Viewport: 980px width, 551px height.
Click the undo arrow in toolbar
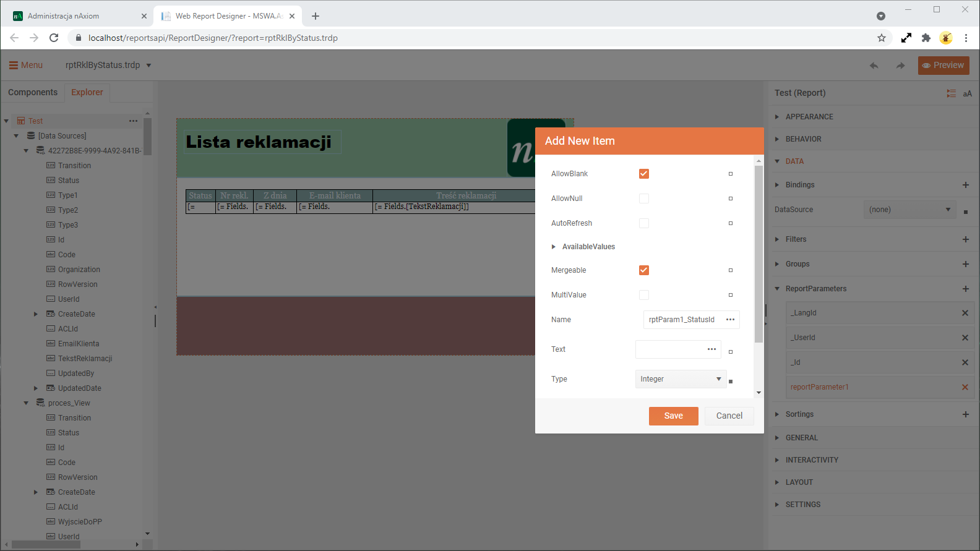coord(874,66)
